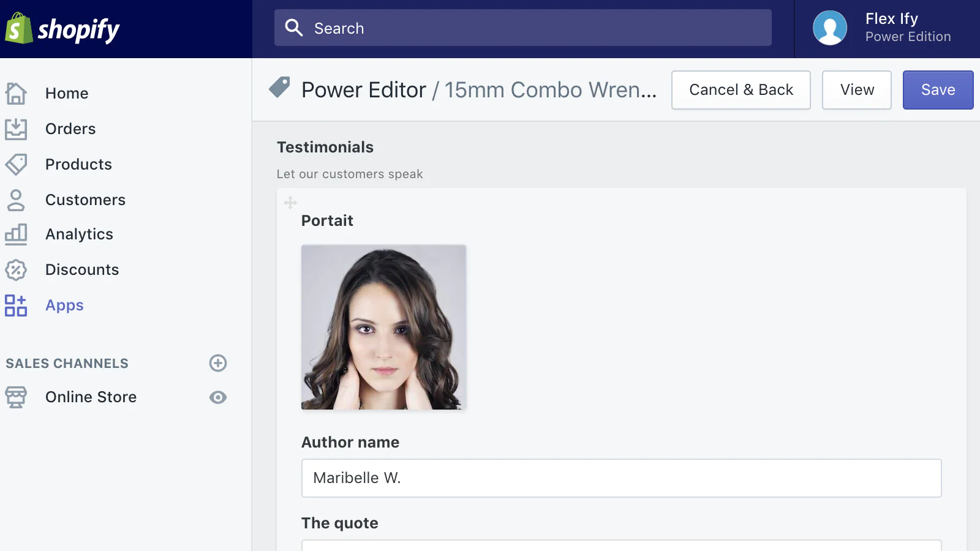Go to Customers in the sidebar
Screen dimensions: 980x551
point(85,200)
